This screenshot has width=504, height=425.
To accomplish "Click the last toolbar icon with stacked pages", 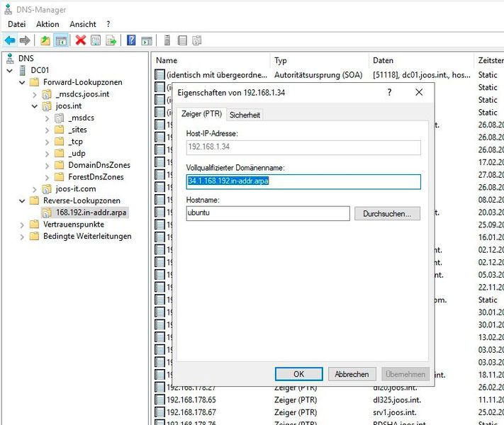I will point(197,40).
